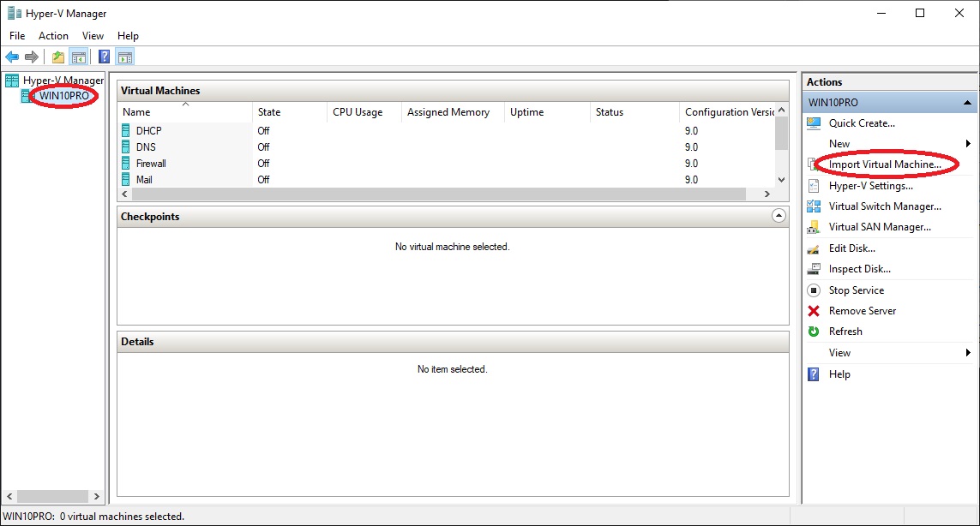Click the Help icon in Actions pane
980x526 pixels.
point(813,374)
